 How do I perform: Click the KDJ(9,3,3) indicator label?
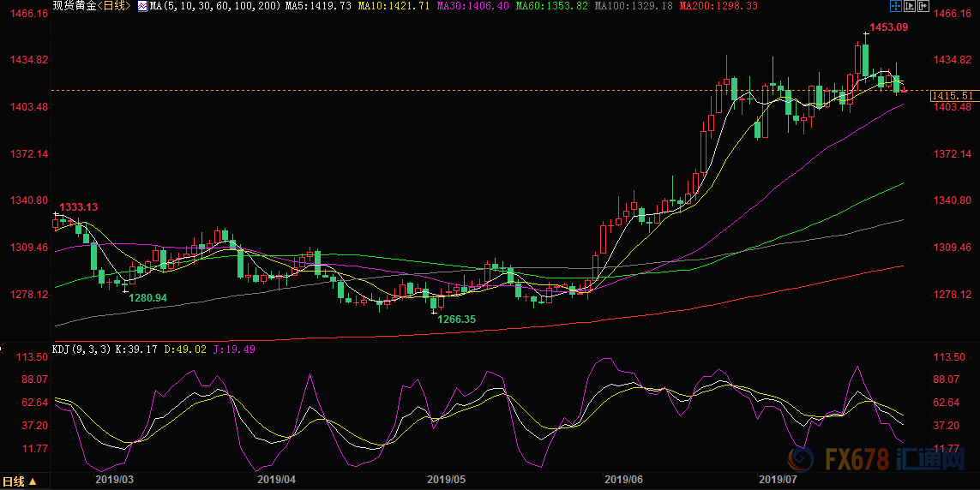[x=81, y=350]
